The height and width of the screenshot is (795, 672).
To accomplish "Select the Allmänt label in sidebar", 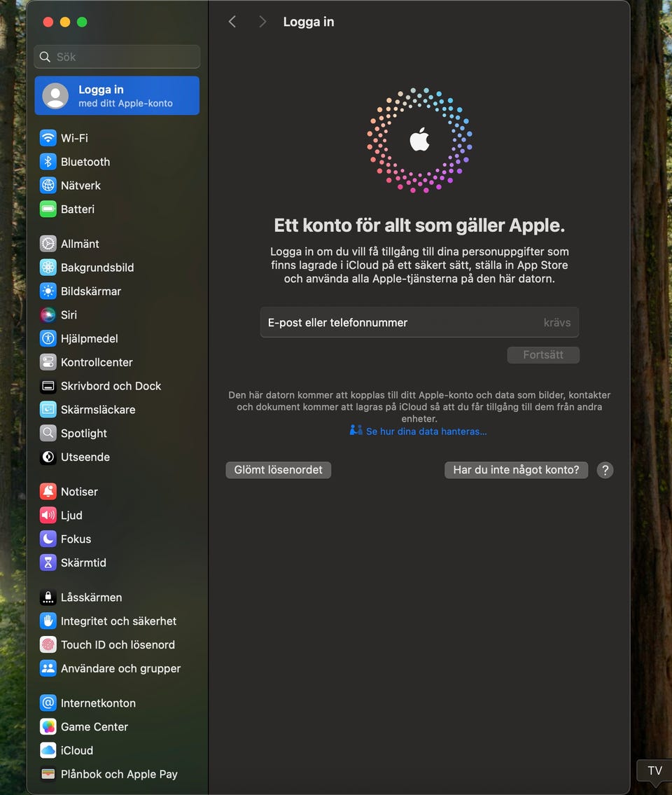I will point(80,244).
